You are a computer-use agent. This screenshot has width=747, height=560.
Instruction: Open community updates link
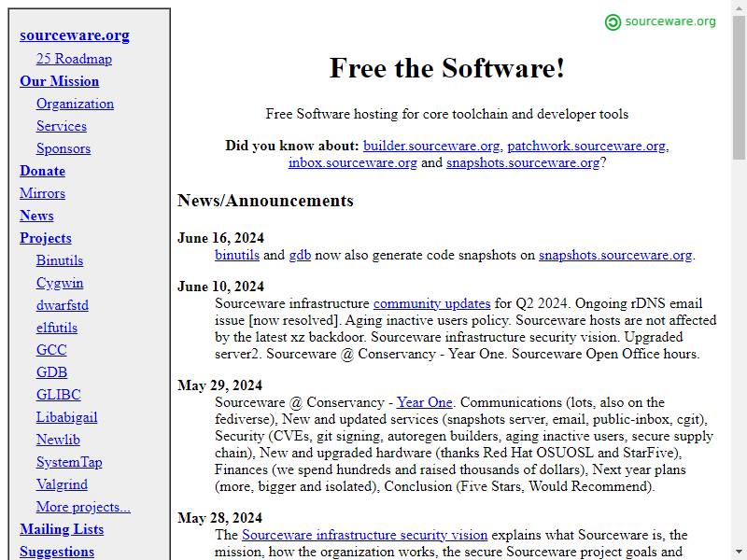click(431, 302)
